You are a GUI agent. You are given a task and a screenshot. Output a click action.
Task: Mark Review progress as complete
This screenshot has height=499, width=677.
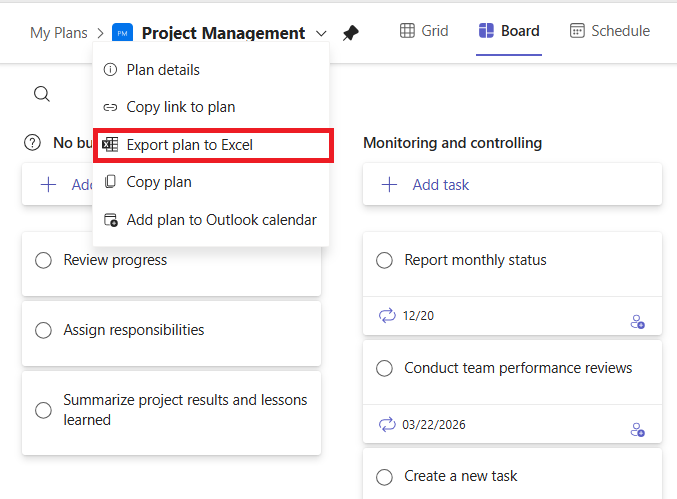(x=44, y=260)
